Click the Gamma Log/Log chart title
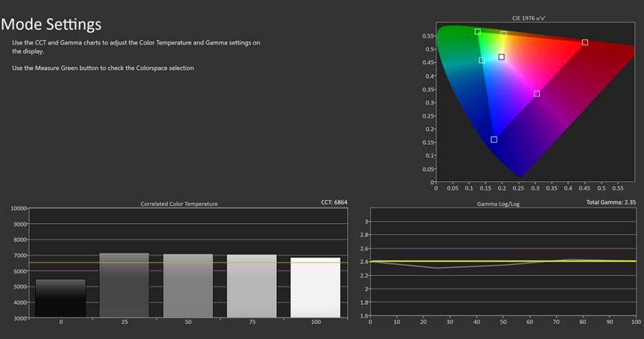644x339 pixels. 498,204
